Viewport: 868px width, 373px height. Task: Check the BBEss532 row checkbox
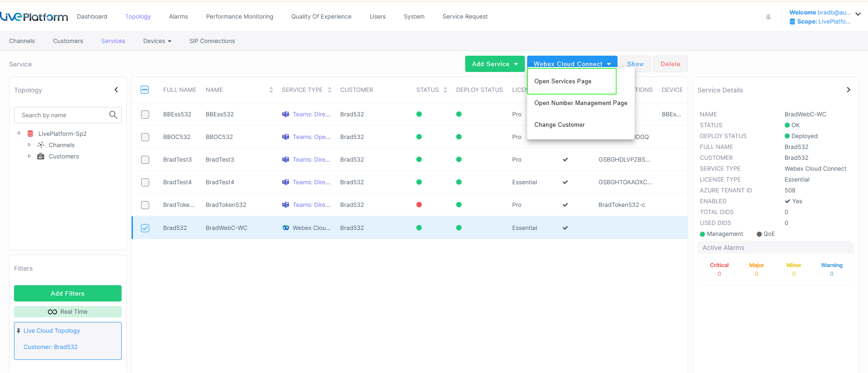[x=145, y=115]
